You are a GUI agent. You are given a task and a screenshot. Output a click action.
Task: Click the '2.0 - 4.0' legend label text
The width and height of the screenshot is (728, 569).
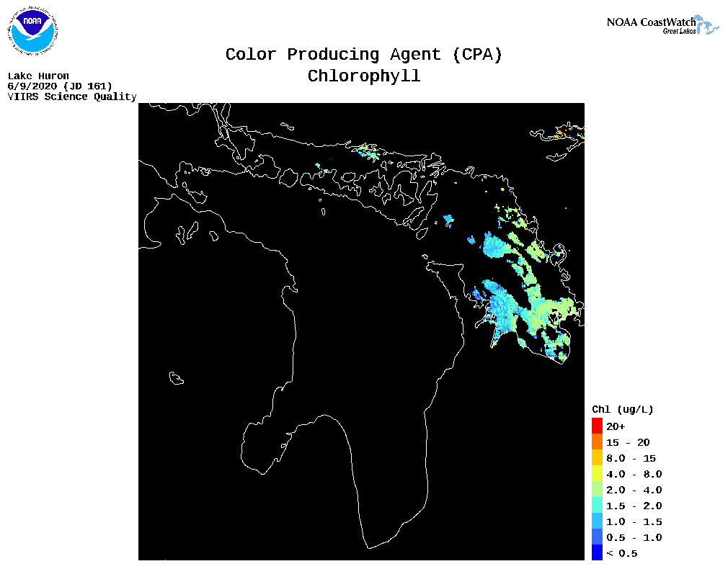[634, 490]
